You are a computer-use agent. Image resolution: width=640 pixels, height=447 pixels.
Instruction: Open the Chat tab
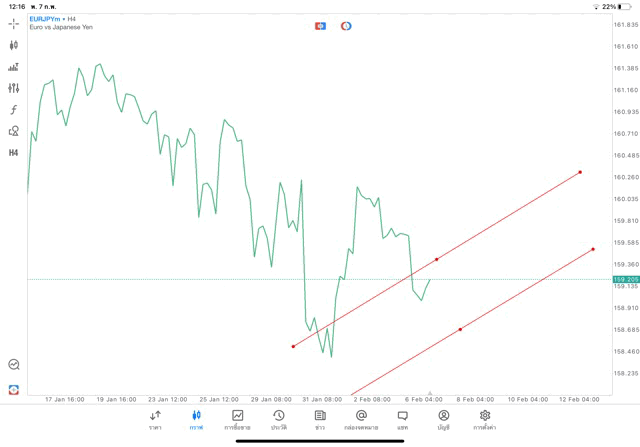pos(402,419)
